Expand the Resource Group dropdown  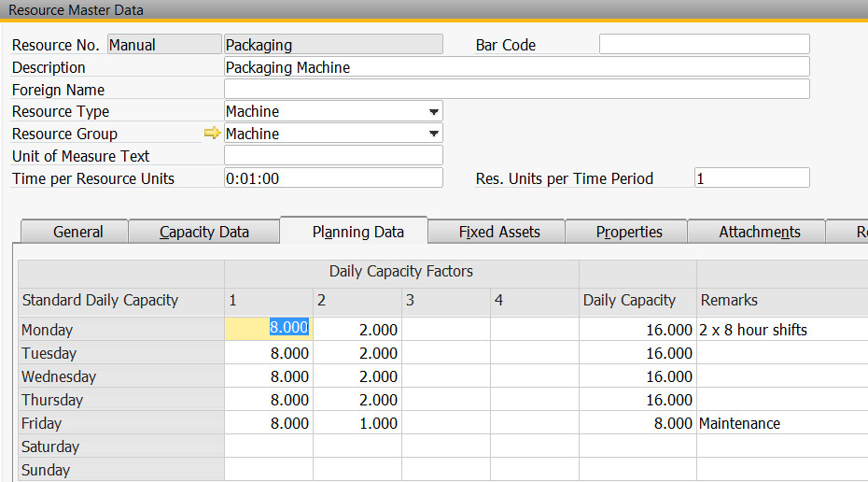[x=433, y=134]
